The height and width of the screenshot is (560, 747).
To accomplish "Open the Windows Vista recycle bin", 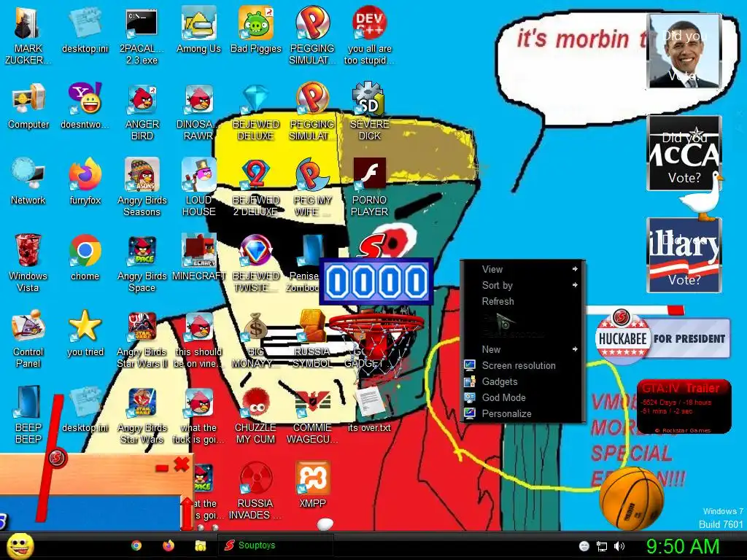I will (28, 262).
